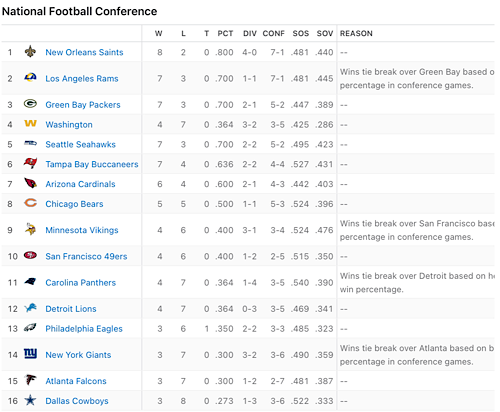This screenshot has width=500, height=412.
Task: Click the Minnesota Vikings logo
Action: (x=30, y=229)
